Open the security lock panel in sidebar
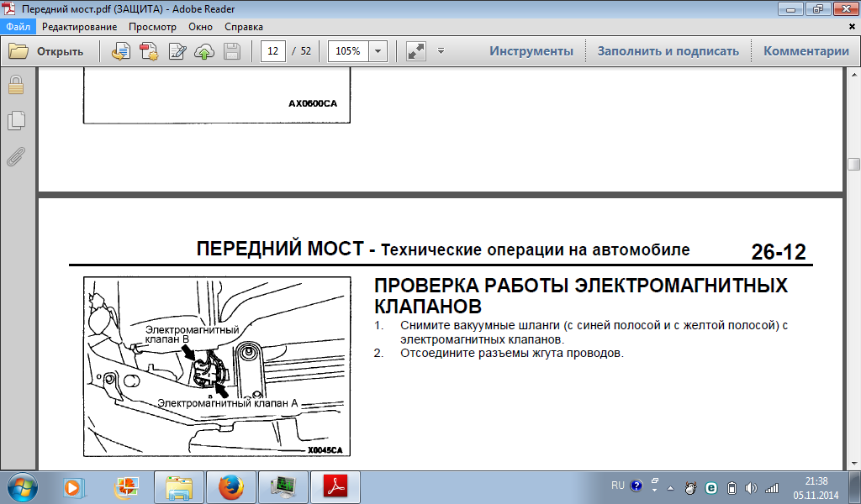The height and width of the screenshot is (504, 861). click(x=15, y=85)
